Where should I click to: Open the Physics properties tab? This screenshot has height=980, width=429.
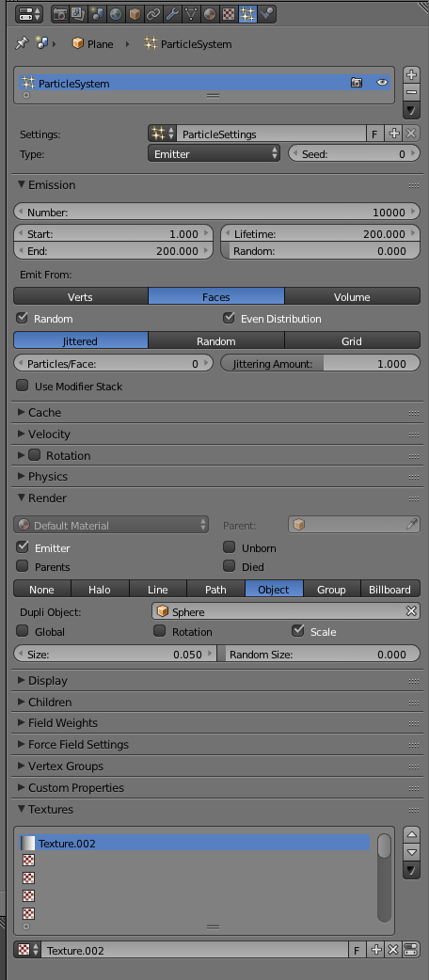pyautogui.click(x=266, y=13)
